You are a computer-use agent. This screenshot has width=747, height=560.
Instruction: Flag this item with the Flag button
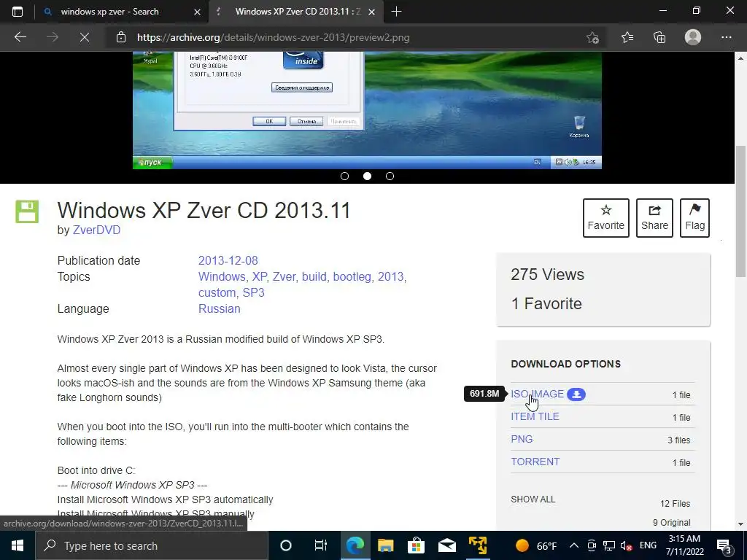point(694,217)
